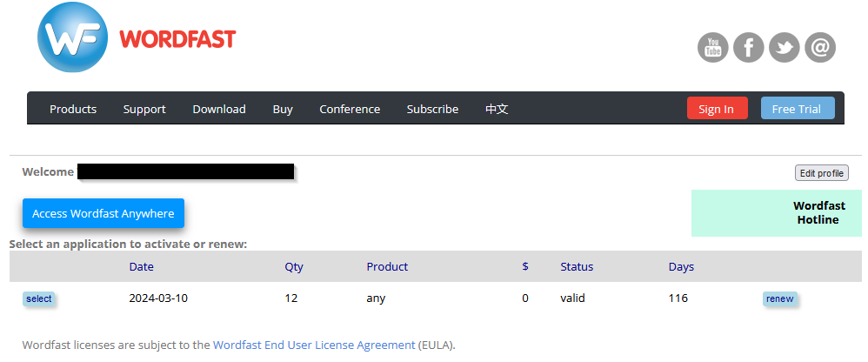868x362 pixels.
Task: Open the Wordfast Hotline box
Action: pos(777,213)
